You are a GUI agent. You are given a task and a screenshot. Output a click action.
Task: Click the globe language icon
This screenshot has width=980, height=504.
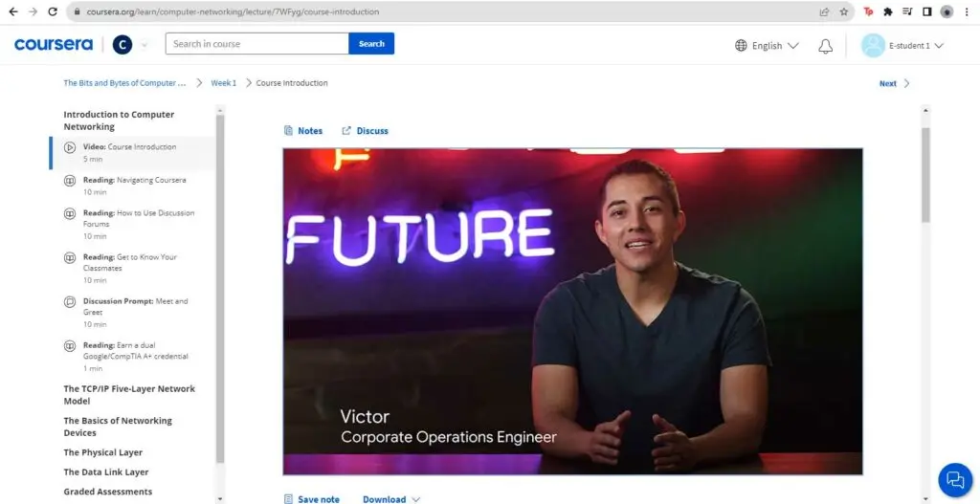point(741,46)
